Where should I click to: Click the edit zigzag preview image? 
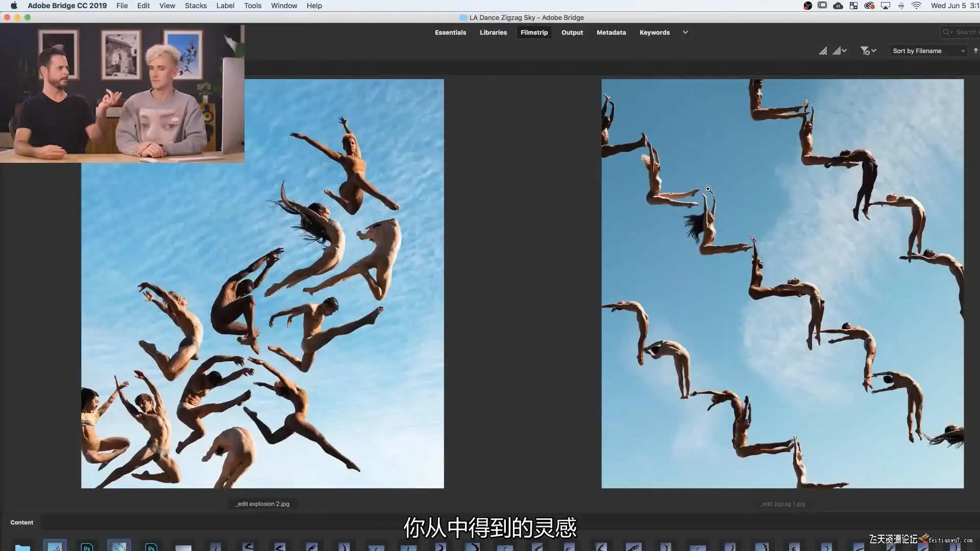tap(782, 283)
